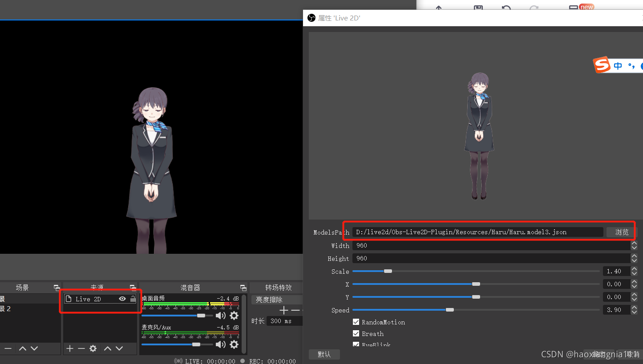The height and width of the screenshot is (364, 643).
Task: Adjust the X position slider handle
Action: click(476, 284)
